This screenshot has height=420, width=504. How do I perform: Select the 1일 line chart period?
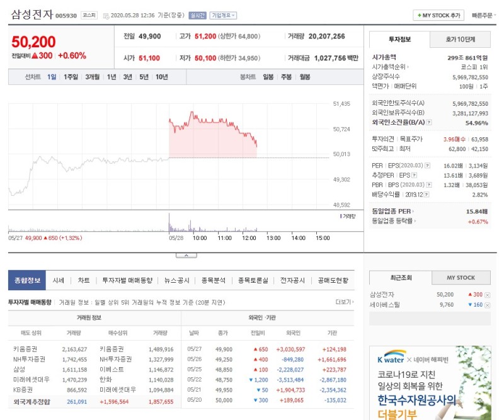(x=52, y=77)
